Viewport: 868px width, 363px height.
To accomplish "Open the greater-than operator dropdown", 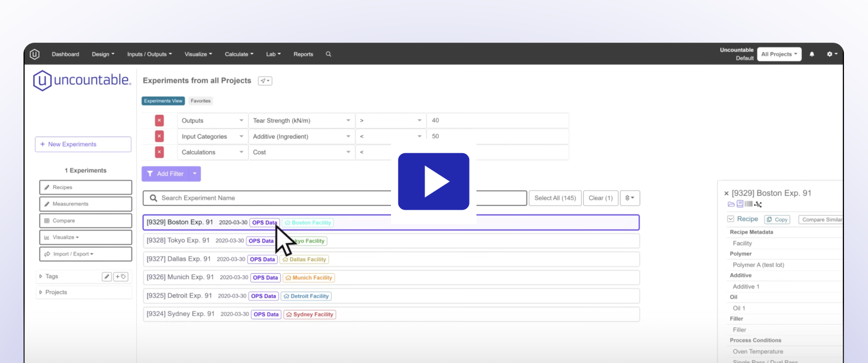I will [x=391, y=121].
